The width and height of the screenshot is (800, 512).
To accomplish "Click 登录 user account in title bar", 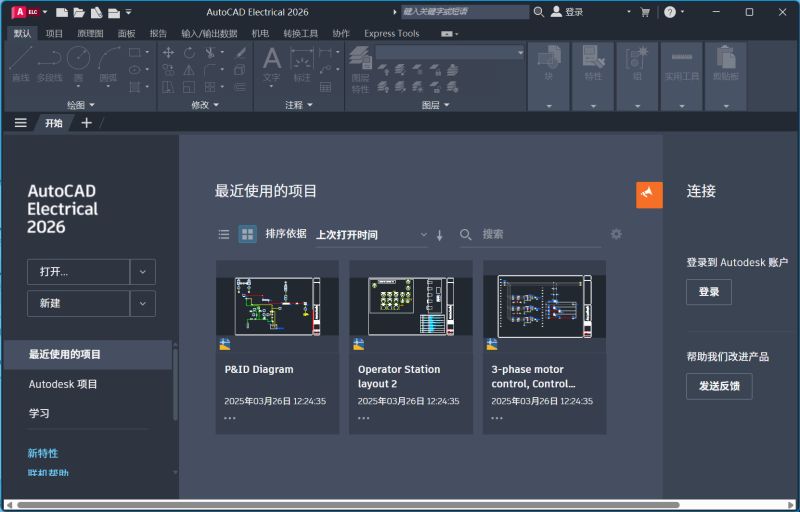I will [567, 12].
